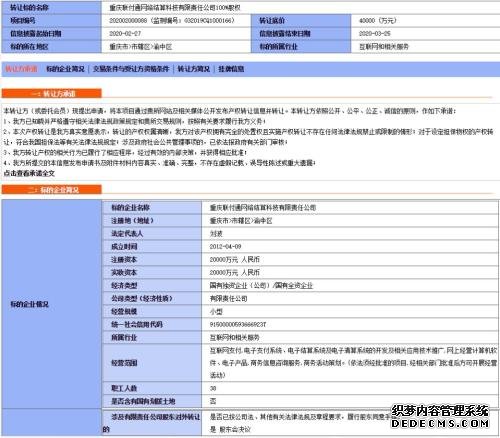
Task: Select the project number starting with 2020
Action: 172,21
